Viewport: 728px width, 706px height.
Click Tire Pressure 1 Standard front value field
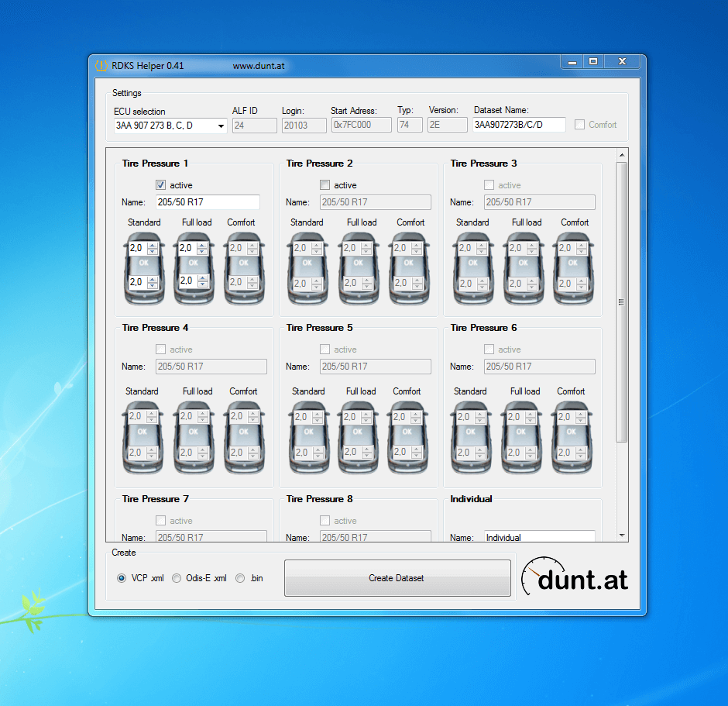pyautogui.click(x=138, y=248)
